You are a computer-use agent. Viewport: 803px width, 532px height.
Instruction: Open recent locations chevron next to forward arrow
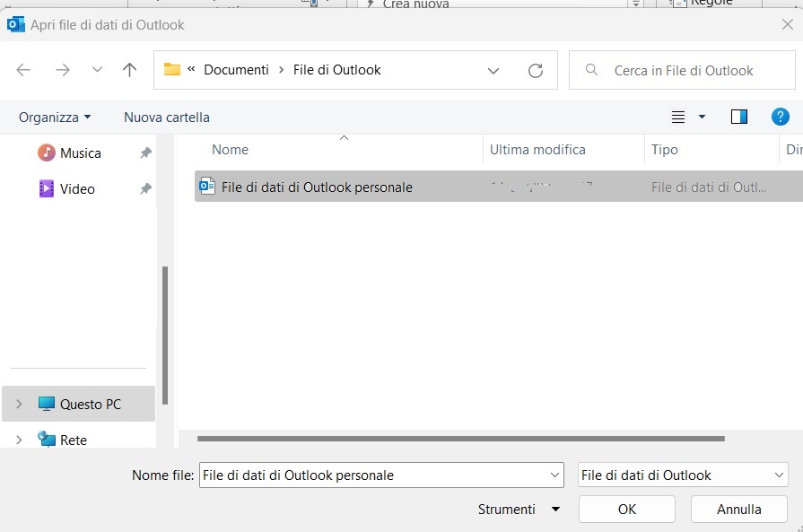tap(97, 70)
